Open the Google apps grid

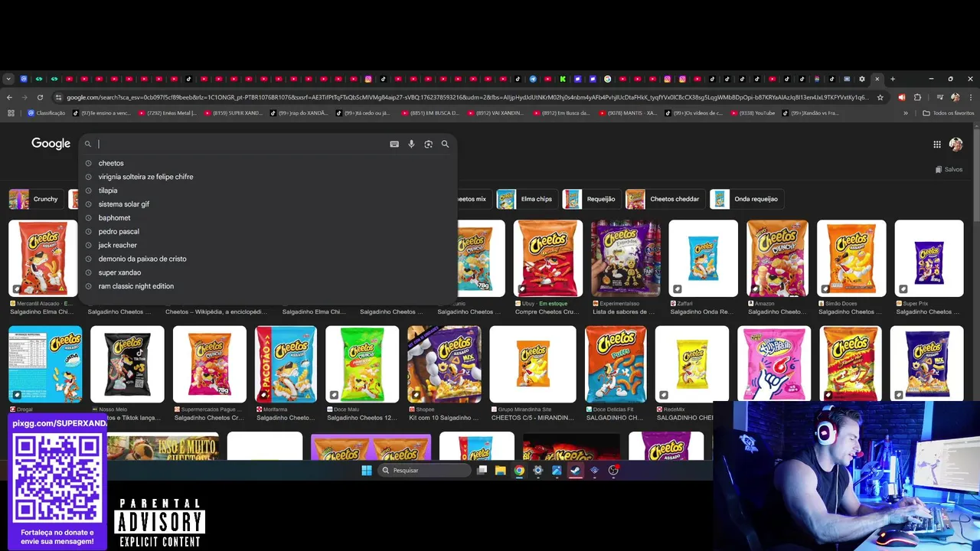coord(937,144)
